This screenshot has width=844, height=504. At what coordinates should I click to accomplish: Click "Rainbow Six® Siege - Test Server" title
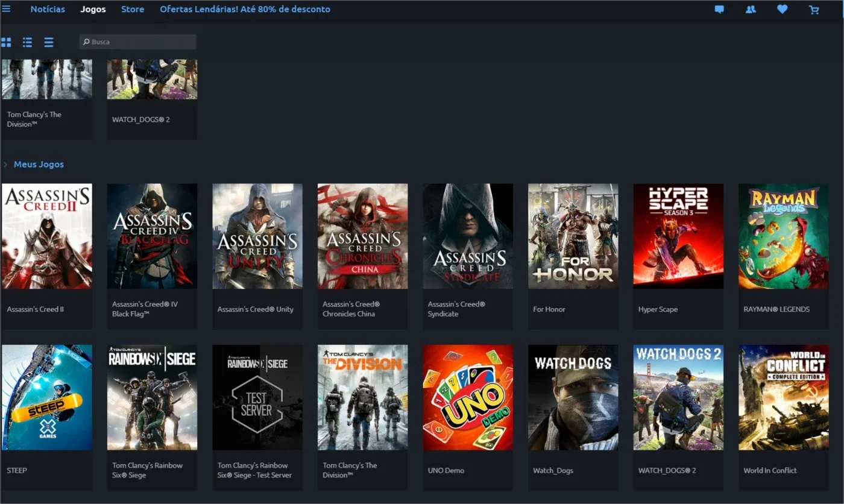[x=254, y=470]
